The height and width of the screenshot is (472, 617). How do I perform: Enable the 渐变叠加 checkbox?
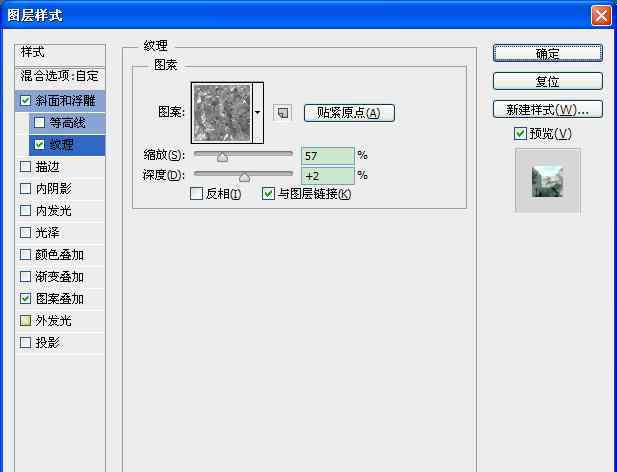[x=26, y=277]
